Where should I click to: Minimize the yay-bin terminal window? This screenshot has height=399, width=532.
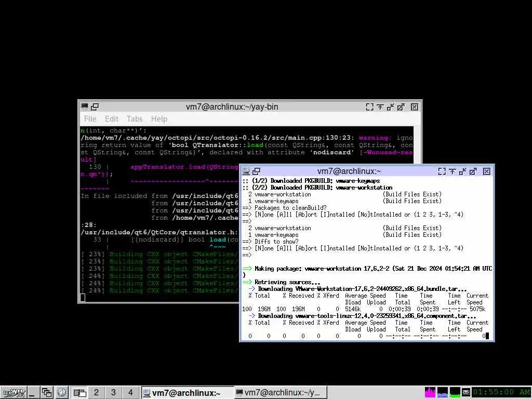pyautogui.click(x=391, y=107)
